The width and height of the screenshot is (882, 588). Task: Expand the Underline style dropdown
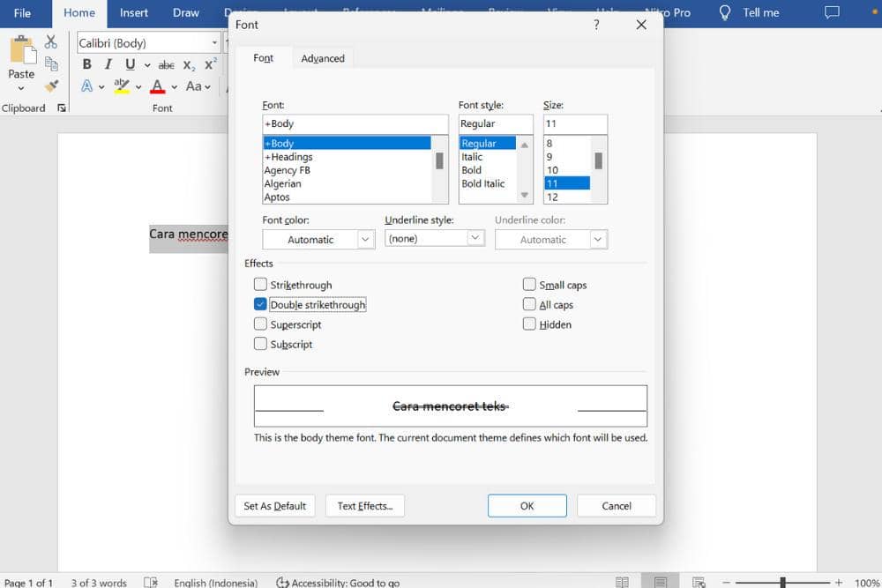click(x=475, y=238)
